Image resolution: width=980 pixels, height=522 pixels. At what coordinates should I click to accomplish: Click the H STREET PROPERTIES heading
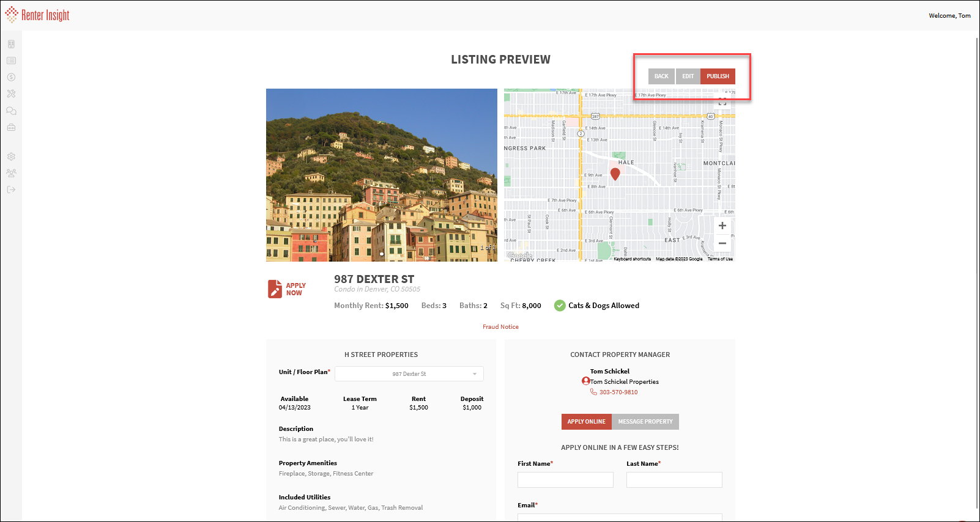click(x=381, y=355)
